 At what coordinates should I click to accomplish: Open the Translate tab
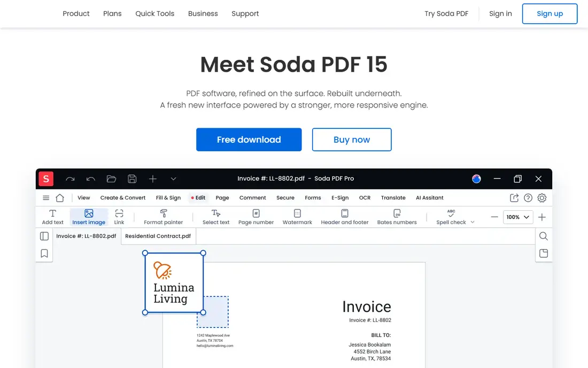393,198
